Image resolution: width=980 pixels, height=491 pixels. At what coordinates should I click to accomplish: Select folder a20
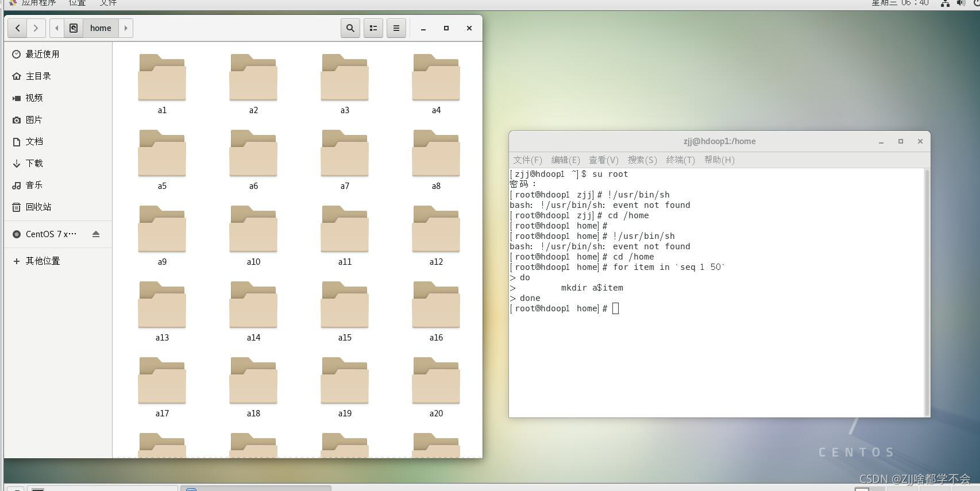(436, 387)
